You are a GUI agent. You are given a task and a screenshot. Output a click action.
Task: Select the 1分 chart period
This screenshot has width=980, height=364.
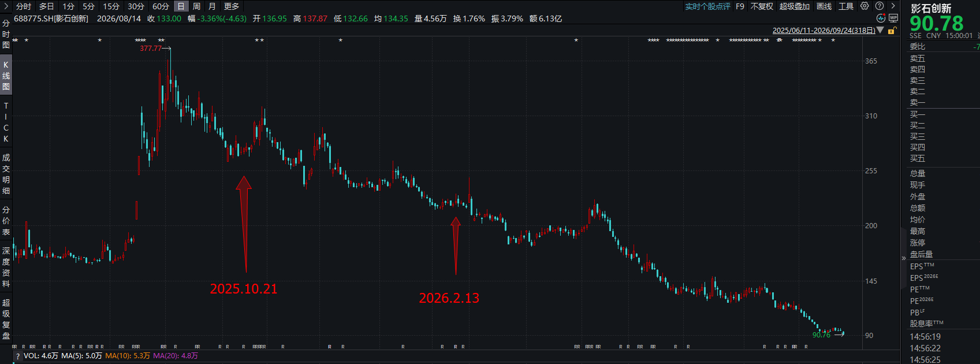pos(69,6)
